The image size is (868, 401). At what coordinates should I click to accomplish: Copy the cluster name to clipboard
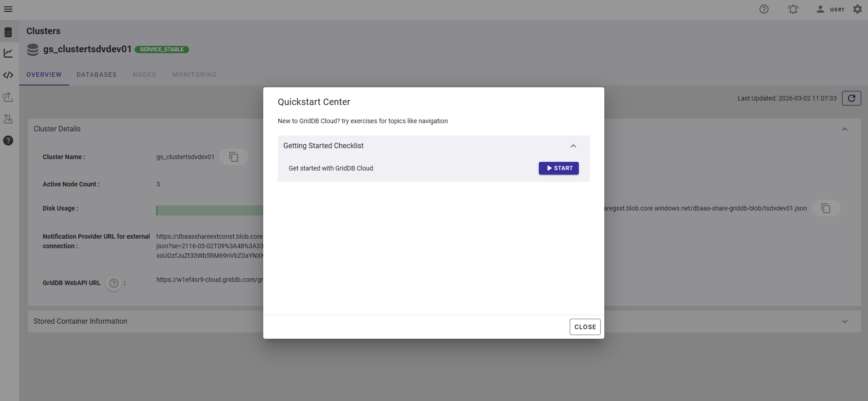[x=234, y=157]
